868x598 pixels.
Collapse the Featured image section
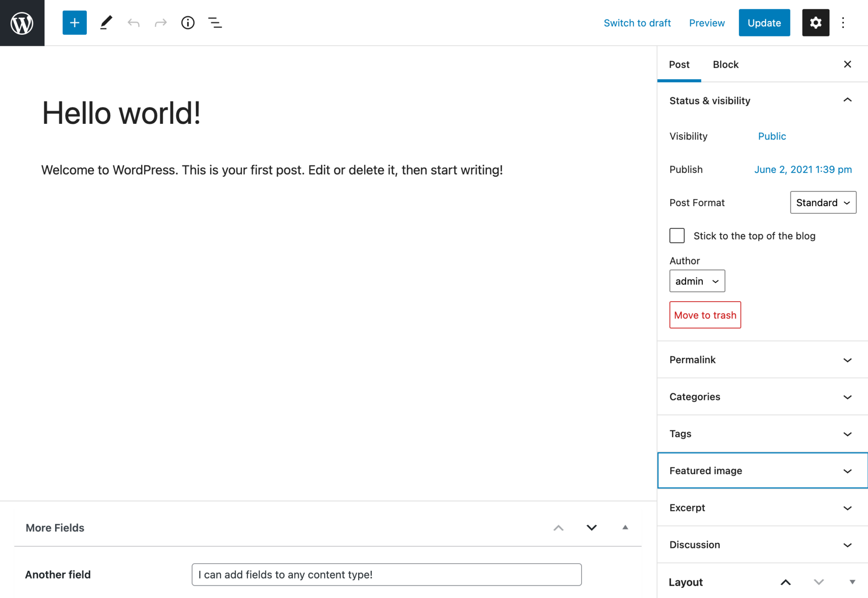click(762, 471)
